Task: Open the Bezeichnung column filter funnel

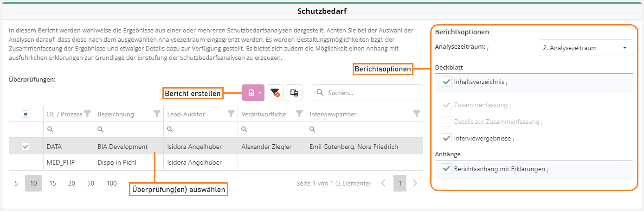Action: point(157,114)
